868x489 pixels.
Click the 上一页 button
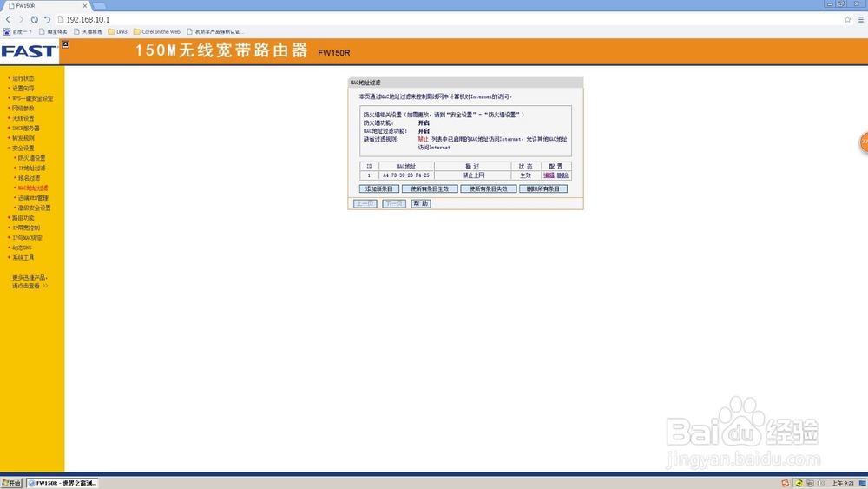365,204
